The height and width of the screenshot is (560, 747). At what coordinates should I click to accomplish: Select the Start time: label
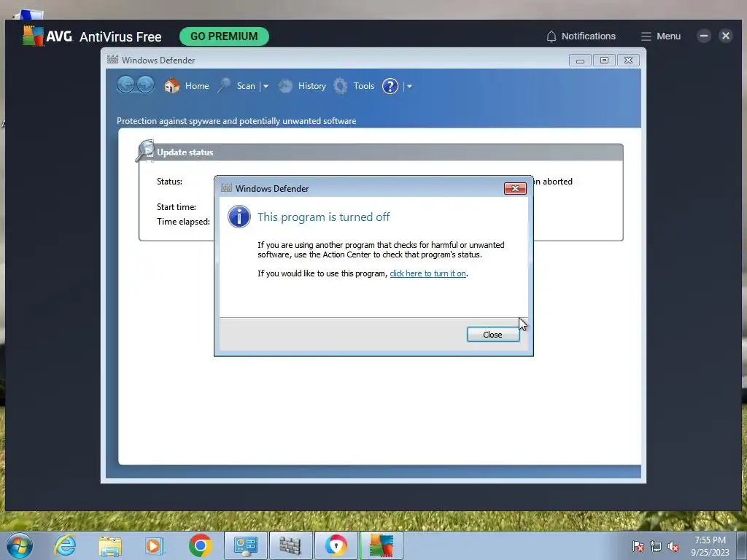click(x=177, y=207)
